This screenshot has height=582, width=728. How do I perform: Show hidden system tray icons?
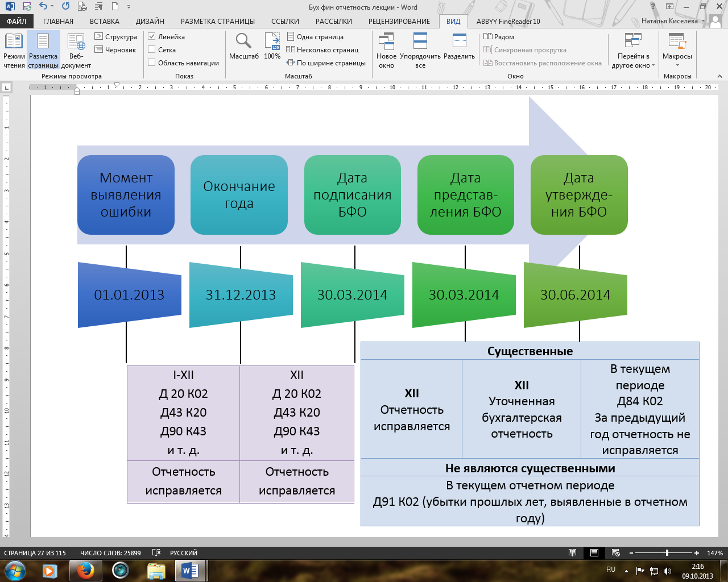tap(626, 571)
